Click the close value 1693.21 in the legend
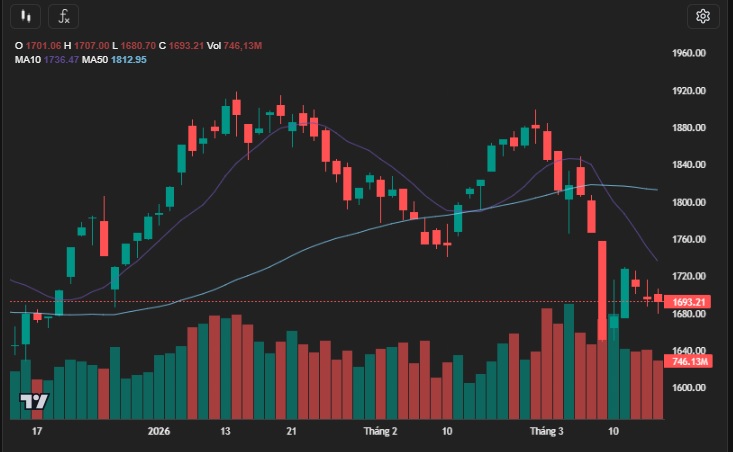This screenshot has width=733, height=452. (187, 46)
